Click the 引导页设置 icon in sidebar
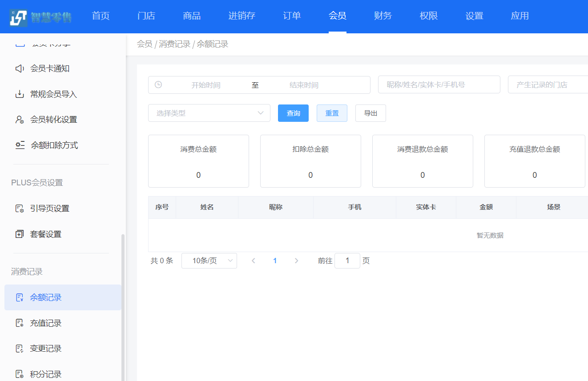 pos(20,209)
